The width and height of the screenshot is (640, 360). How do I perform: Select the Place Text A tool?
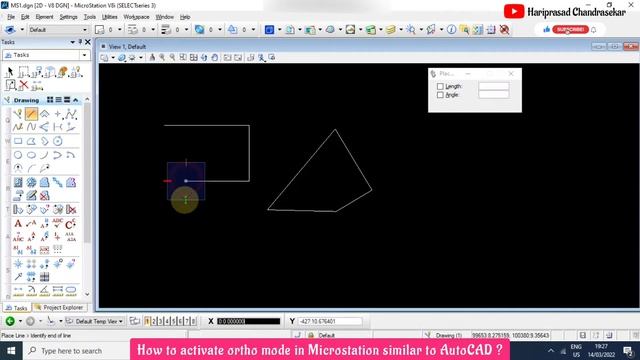pyautogui.click(x=18, y=224)
